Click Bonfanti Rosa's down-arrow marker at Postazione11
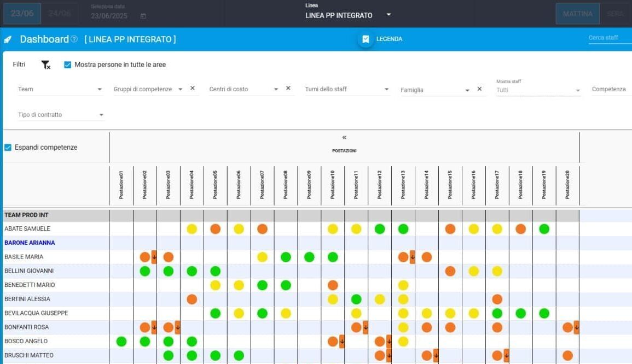 365,327
